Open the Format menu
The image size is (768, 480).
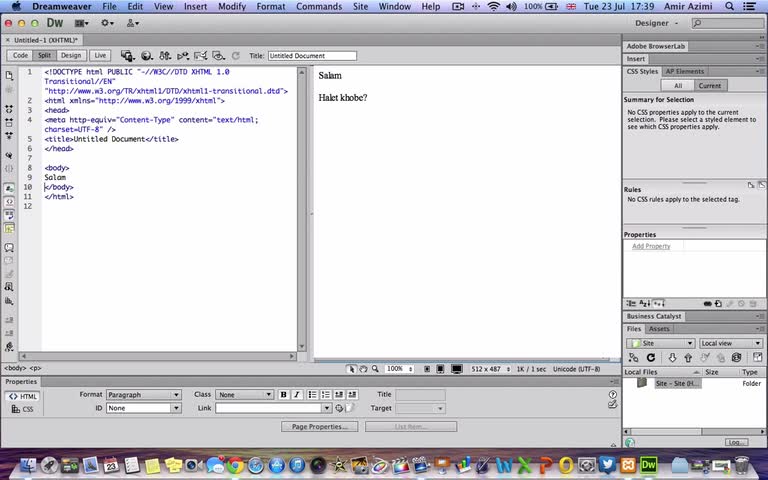click(270, 6)
